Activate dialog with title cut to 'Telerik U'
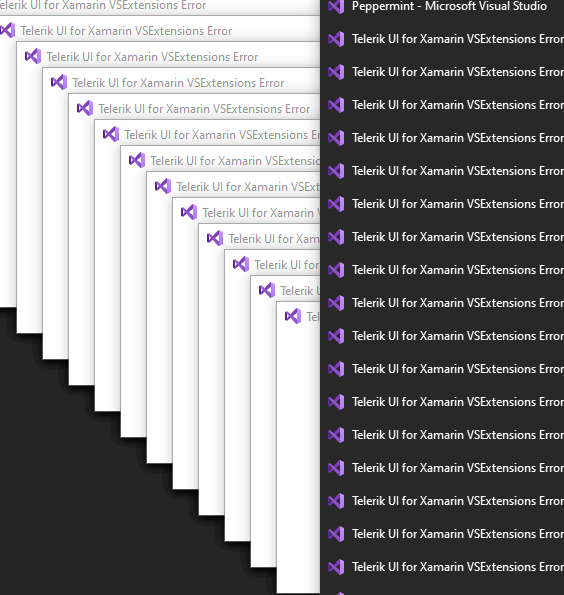Screen dimensions: 564x595 (300, 291)
